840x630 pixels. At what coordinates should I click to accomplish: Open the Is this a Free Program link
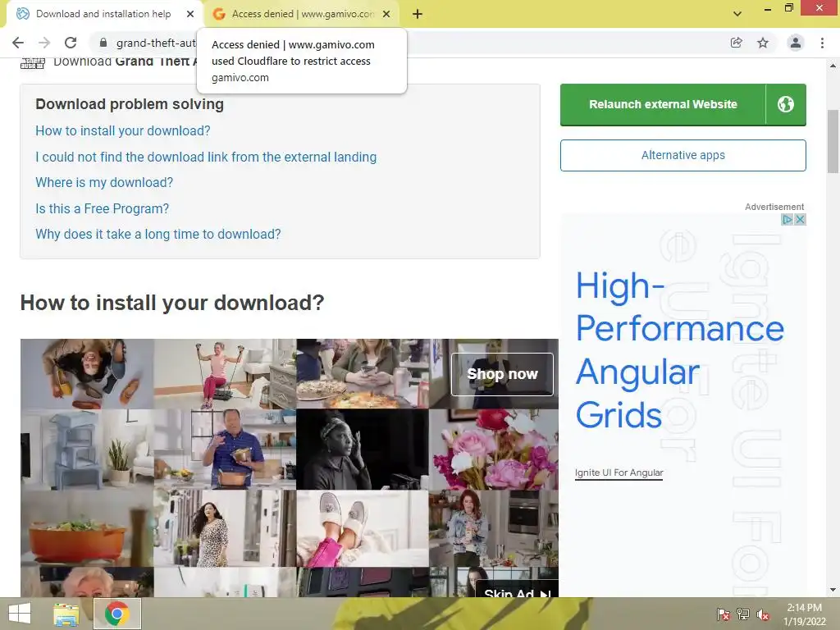coord(102,208)
